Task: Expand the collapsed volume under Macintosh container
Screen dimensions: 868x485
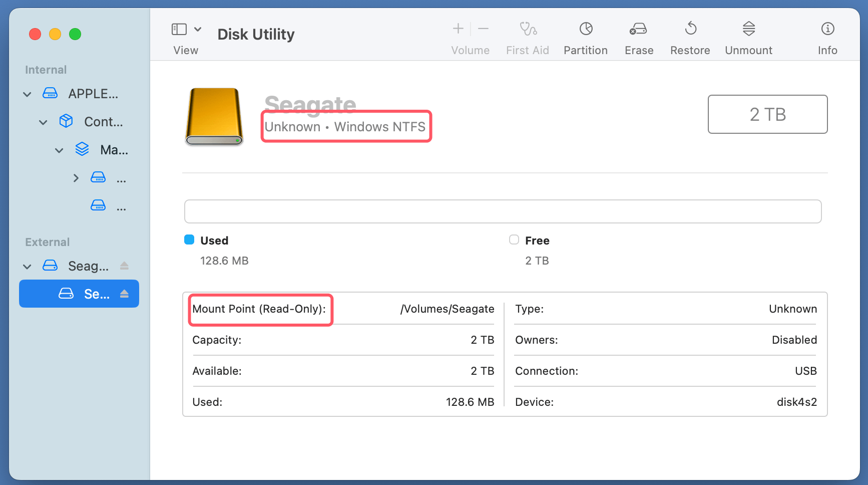Action: point(76,178)
